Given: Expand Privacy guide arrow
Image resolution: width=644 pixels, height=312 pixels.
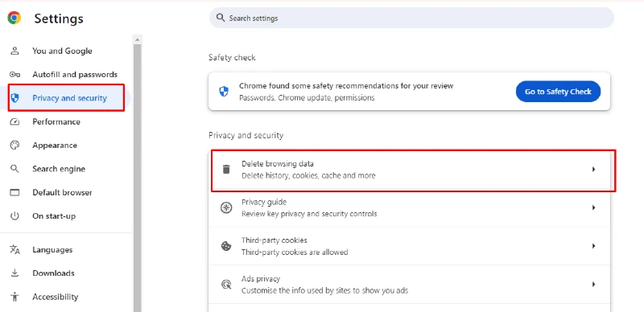Looking at the screenshot, I should point(593,207).
